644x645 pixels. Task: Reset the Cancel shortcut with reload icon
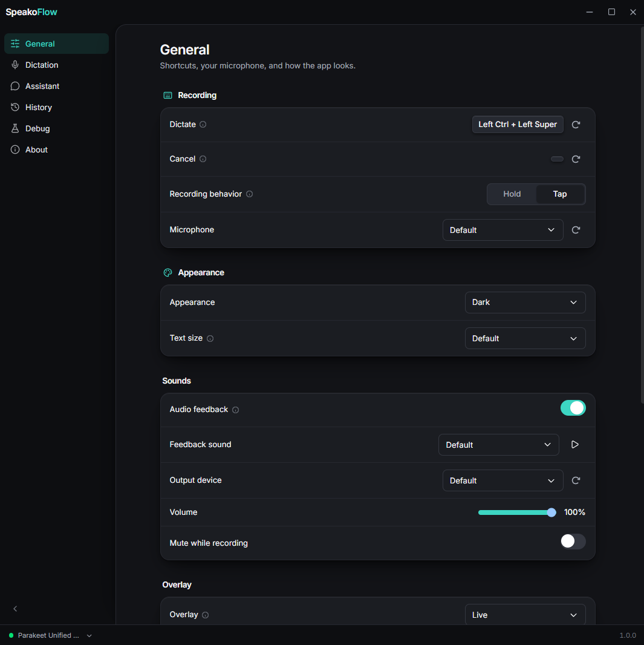pyautogui.click(x=576, y=159)
